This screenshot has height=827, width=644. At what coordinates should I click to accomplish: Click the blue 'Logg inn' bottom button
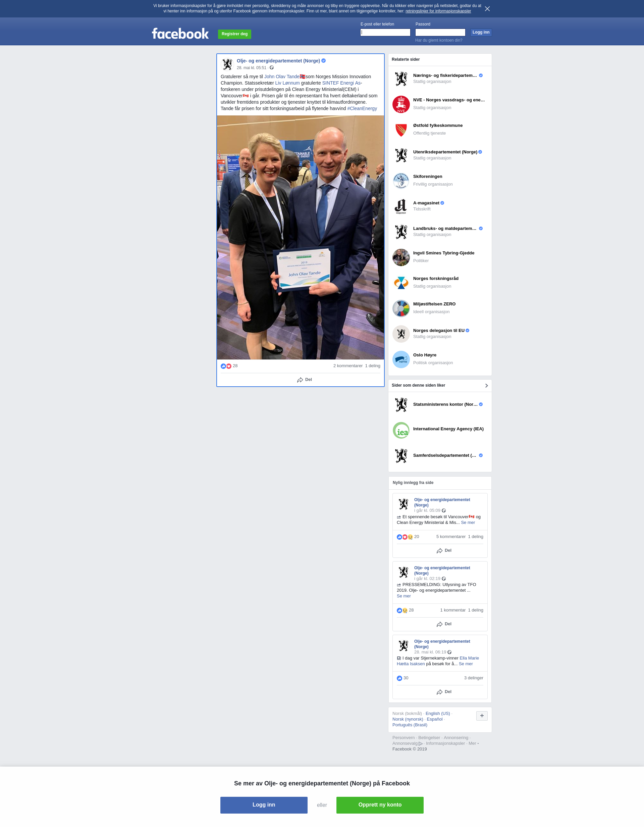coord(264,805)
